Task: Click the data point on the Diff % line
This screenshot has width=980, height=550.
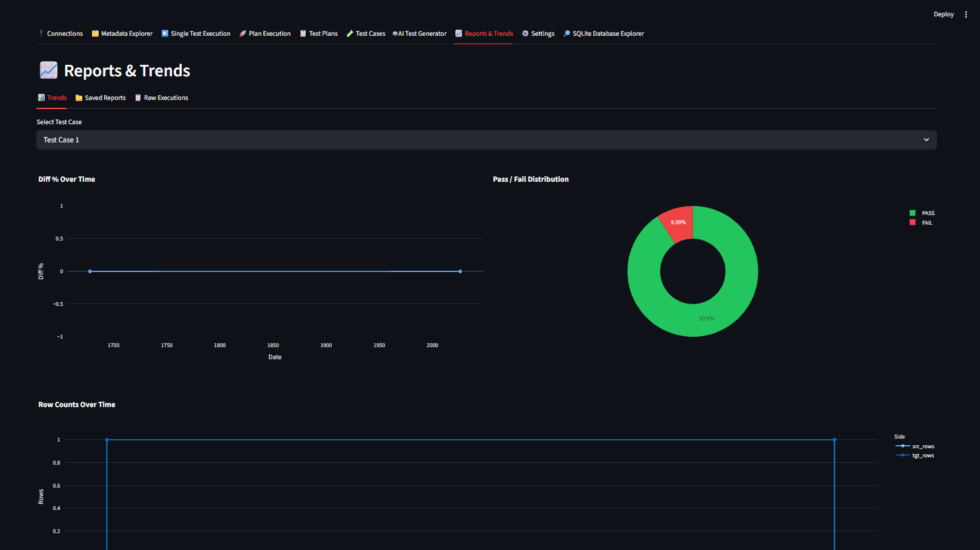Action: click(x=90, y=271)
